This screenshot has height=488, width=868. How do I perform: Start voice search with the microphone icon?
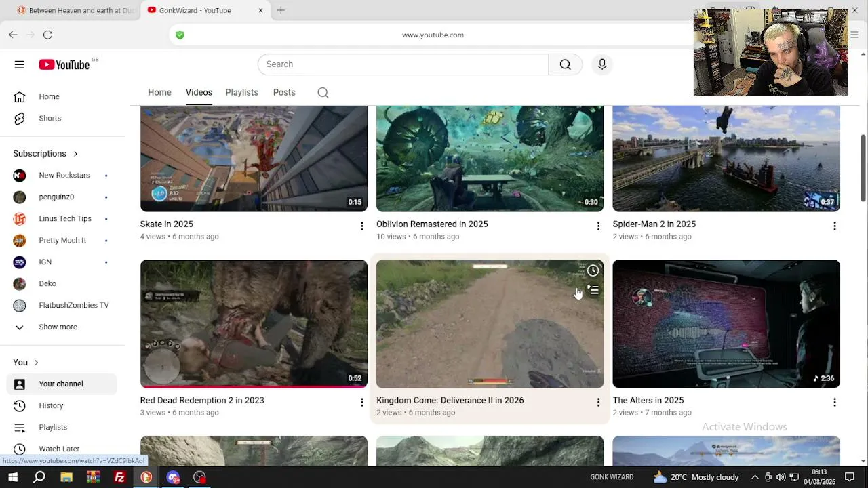click(x=602, y=64)
